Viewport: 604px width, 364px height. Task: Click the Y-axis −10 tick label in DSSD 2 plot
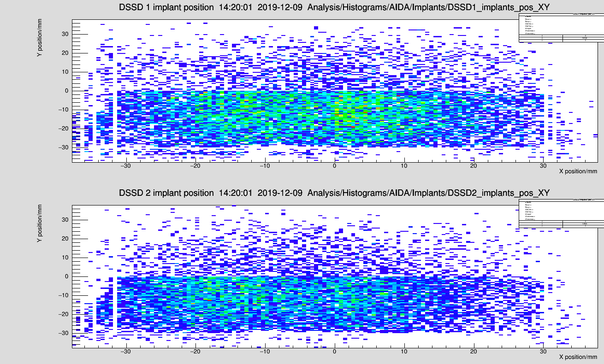click(x=64, y=295)
